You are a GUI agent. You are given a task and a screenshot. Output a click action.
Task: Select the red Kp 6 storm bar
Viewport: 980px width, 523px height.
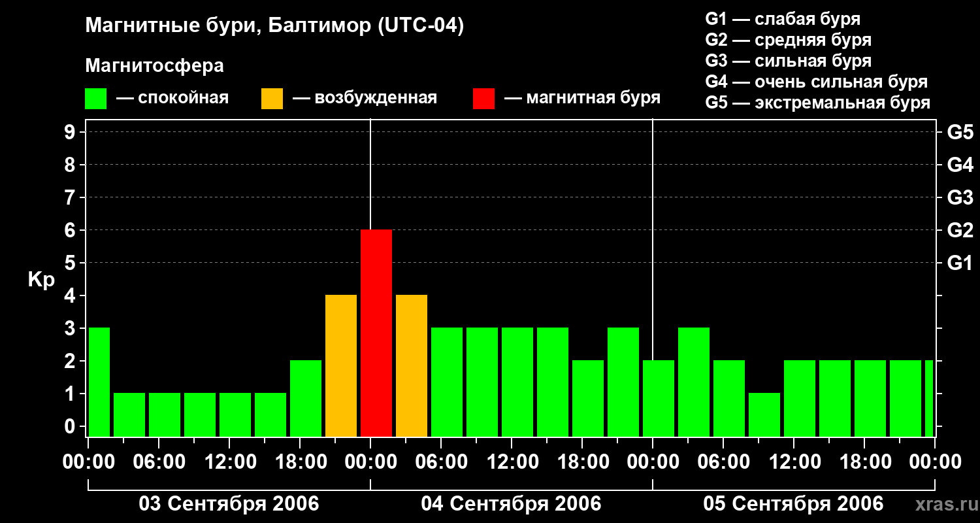click(x=376, y=333)
